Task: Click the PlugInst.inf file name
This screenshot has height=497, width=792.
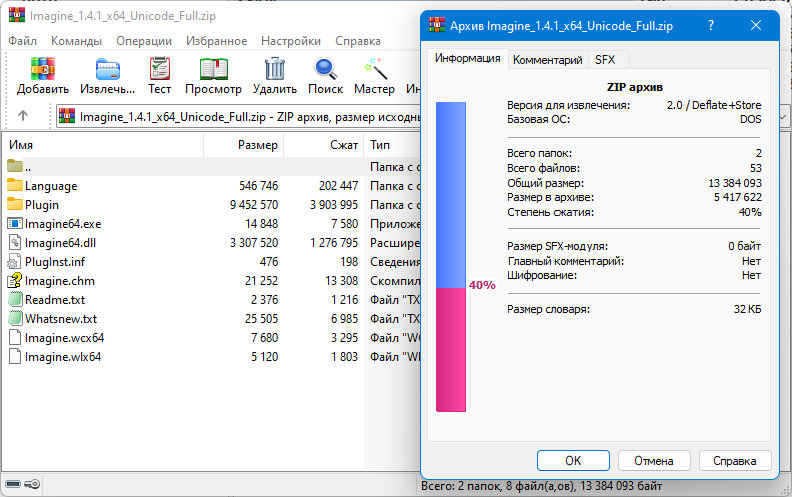Action: 55,262
